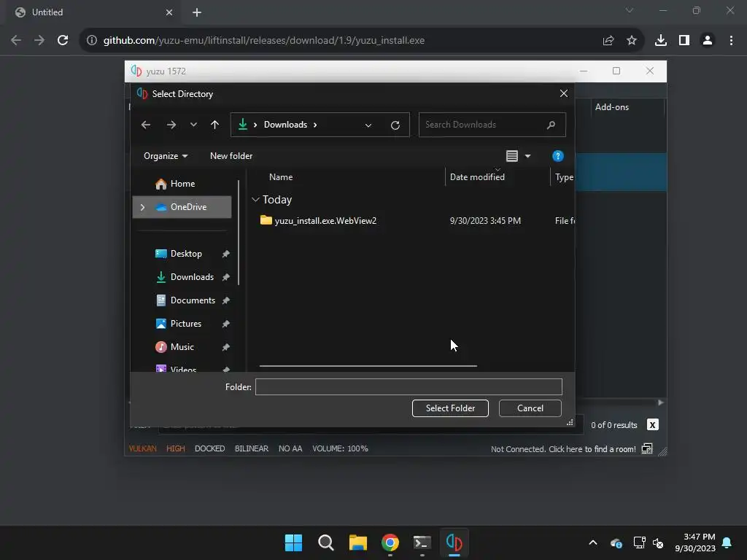Click the 9/30/2023 3:45 PM date cell
The width and height of the screenshot is (747, 560).
485,220
